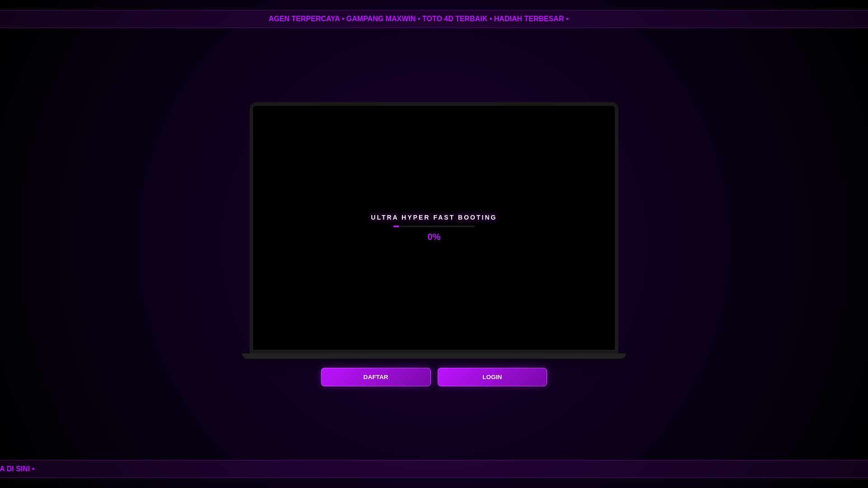Screen dimensions: 868x488
Task: Click HADIAH TERBESAR in the top ticker
Action: tap(528, 19)
